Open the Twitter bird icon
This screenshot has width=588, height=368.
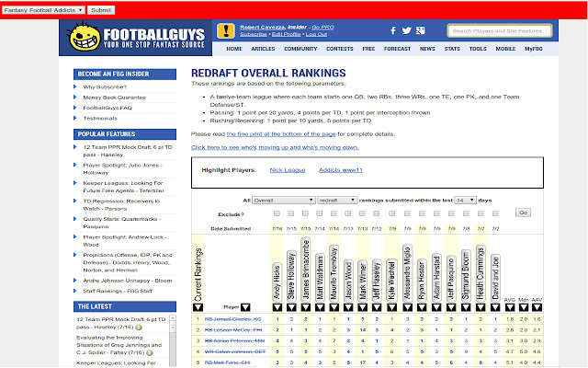click(406, 30)
